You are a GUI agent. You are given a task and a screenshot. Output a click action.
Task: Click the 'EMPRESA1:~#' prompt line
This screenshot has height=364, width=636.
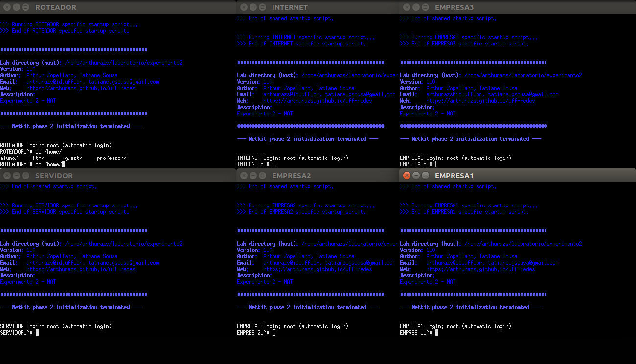pyautogui.click(x=419, y=333)
